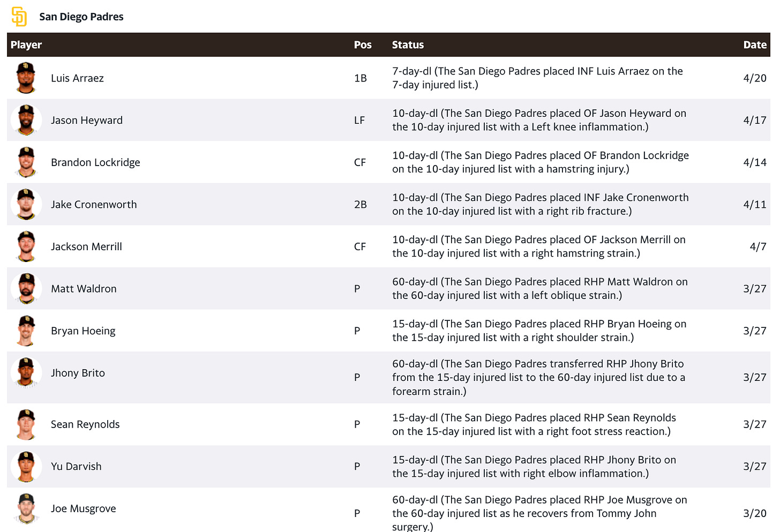The image size is (780, 532).
Task: Select player name Joe Musgrove
Action: click(83, 509)
